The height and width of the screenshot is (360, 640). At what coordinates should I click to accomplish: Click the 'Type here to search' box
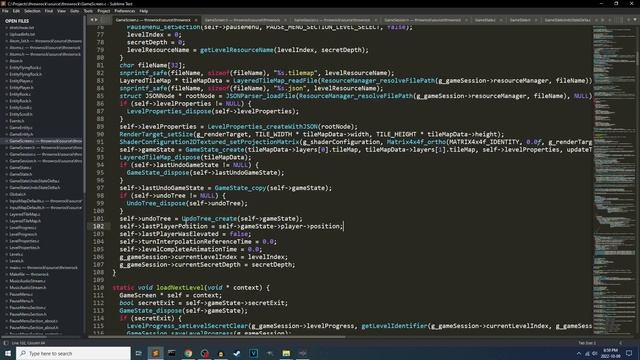[x=73, y=353]
